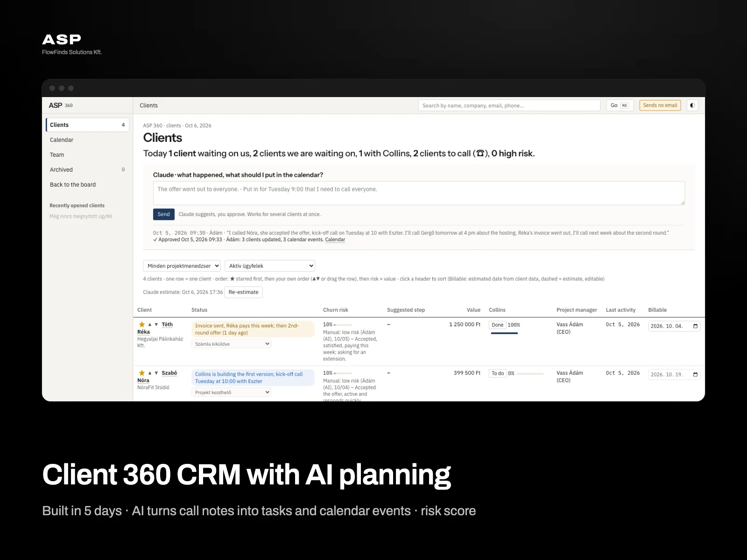The image size is (747, 560).
Task: Click the blue Collins is building status note
Action: (253, 378)
